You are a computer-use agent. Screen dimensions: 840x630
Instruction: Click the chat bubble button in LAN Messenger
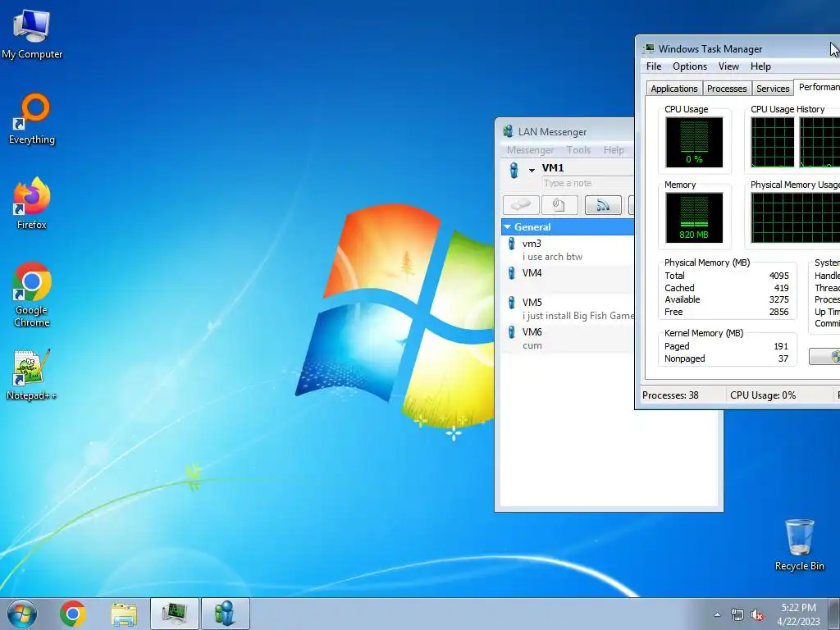pyautogui.click(x=521, y=204)
